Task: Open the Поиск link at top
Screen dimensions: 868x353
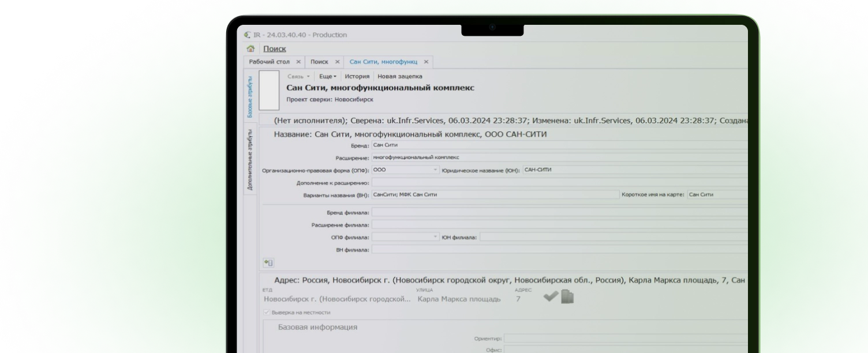Action: [275, 49]
